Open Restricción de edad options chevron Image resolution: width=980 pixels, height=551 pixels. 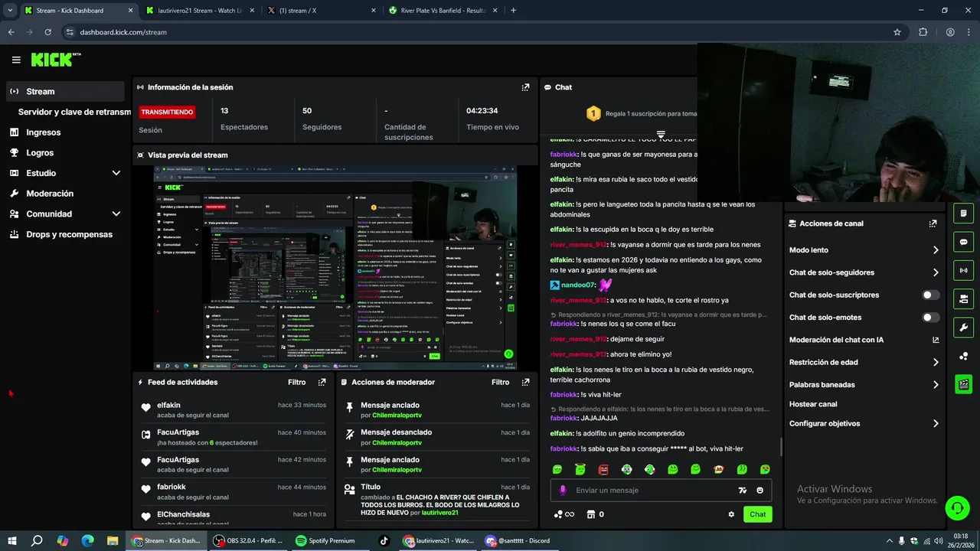936,363
